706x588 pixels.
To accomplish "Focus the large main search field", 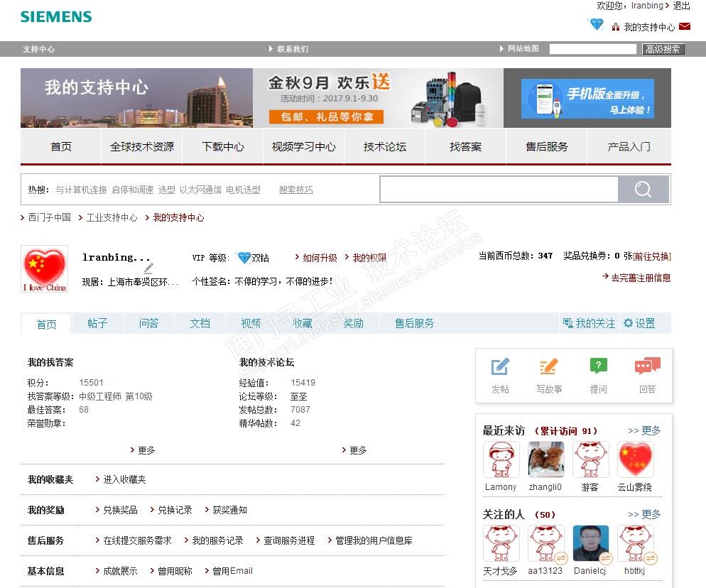I will (499, 190).
